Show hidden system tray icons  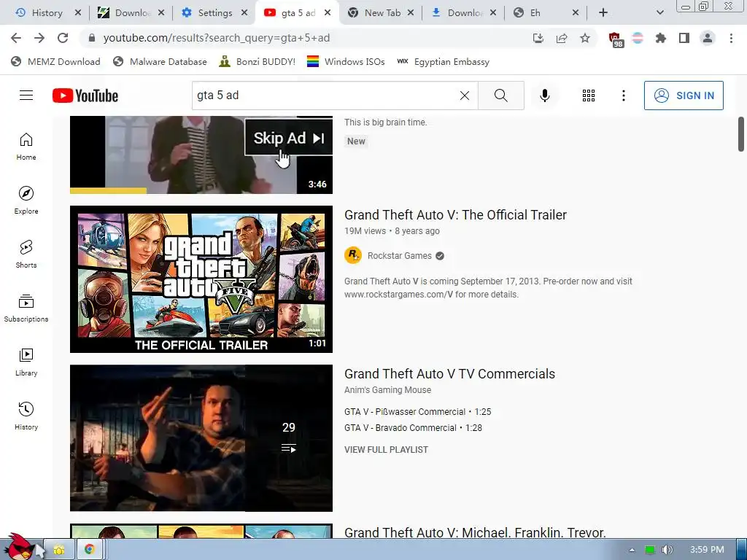pyautogui.click(x=632, y=550)
